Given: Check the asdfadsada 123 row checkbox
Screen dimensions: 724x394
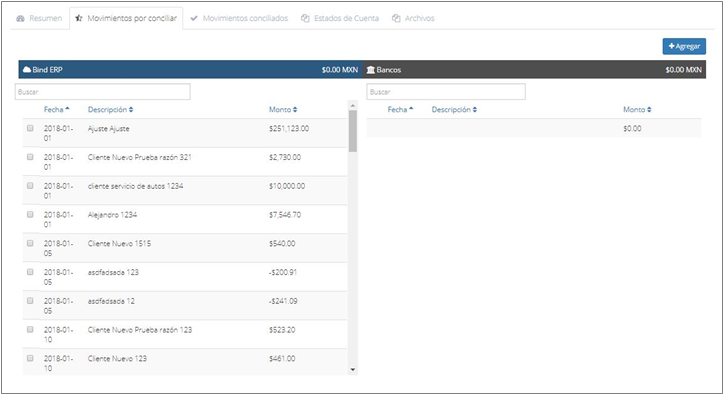Looking at the screenshot, I should [30, 272].
